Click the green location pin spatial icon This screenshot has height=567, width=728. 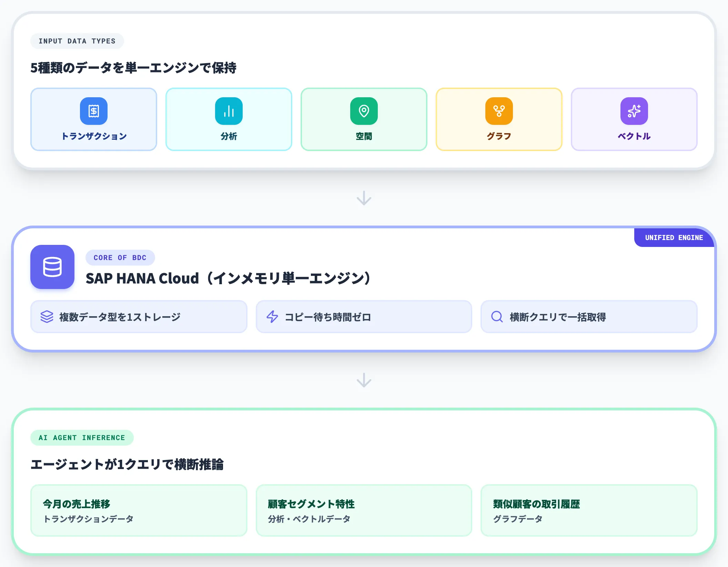tap(364, 111)
